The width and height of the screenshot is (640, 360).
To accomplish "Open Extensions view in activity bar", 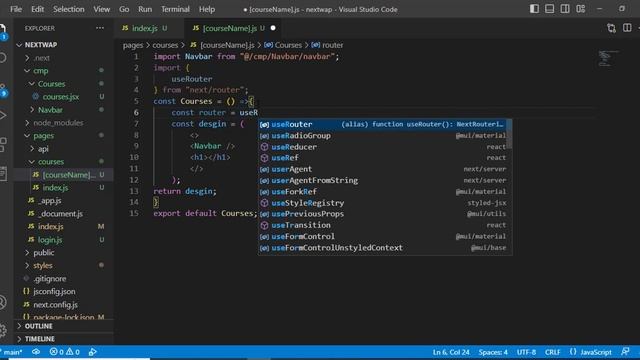I will [3, 144].
